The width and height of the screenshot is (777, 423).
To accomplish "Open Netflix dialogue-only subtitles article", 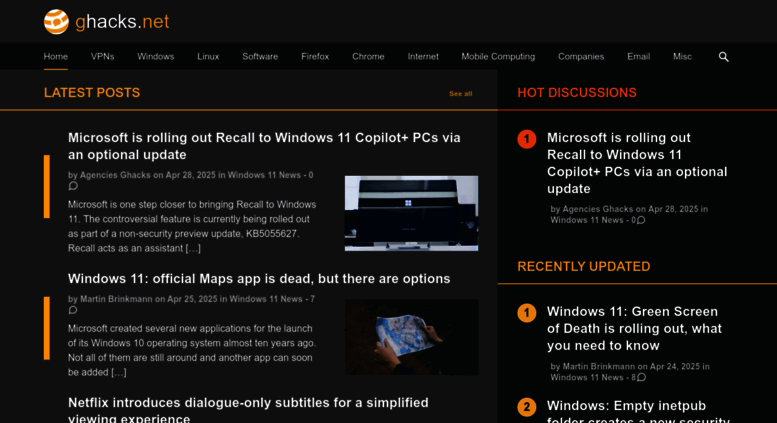I will tap(248, 410).
